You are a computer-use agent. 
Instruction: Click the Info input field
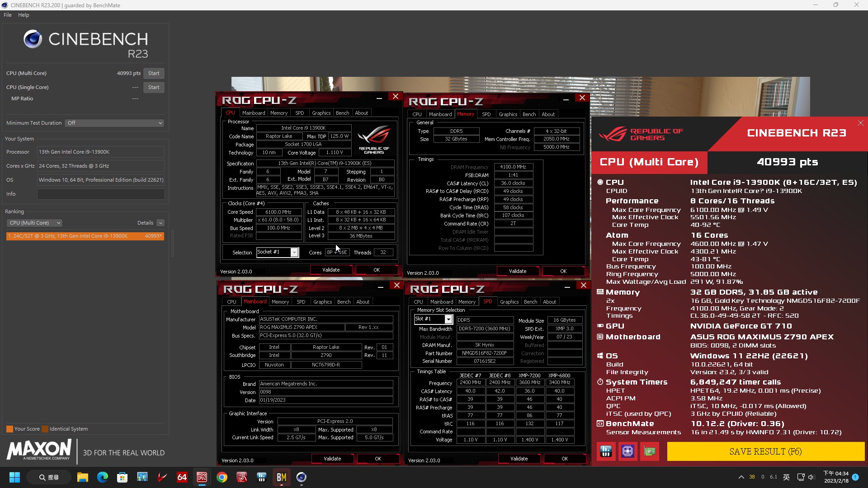click(x=101, y=194)
